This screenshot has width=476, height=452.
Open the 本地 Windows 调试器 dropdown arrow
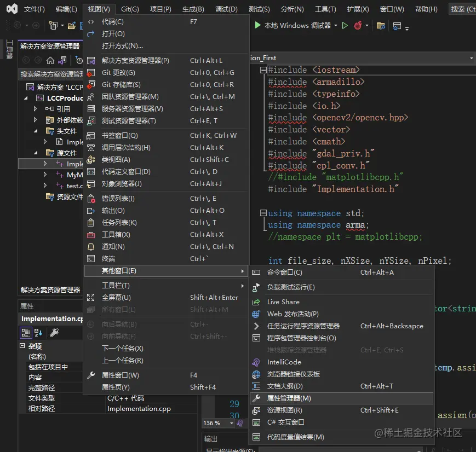point(336,26)
